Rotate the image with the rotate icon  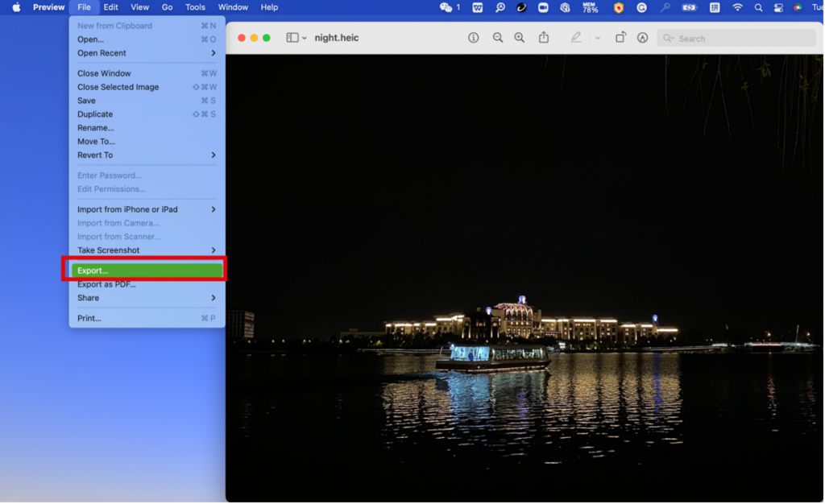[620, 38]
